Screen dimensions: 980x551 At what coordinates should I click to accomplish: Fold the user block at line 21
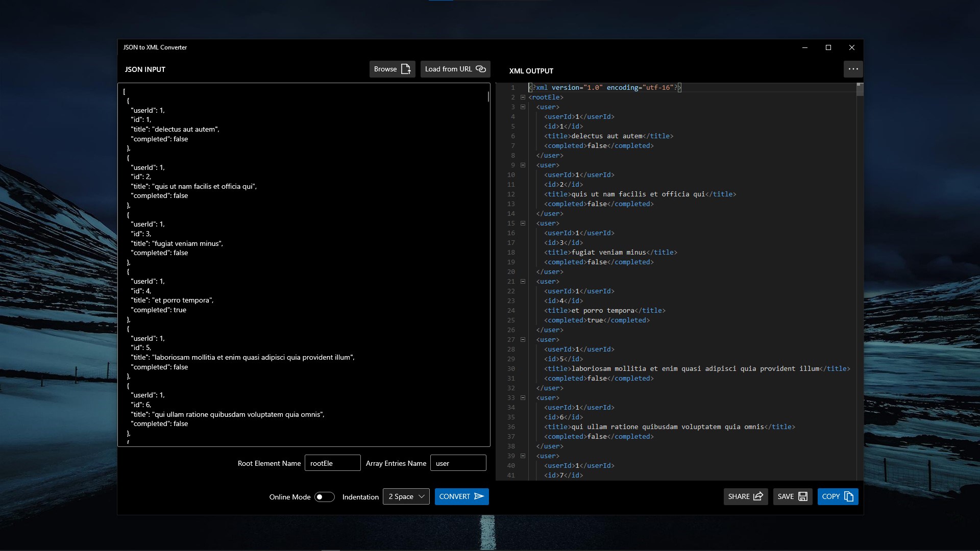523,282
